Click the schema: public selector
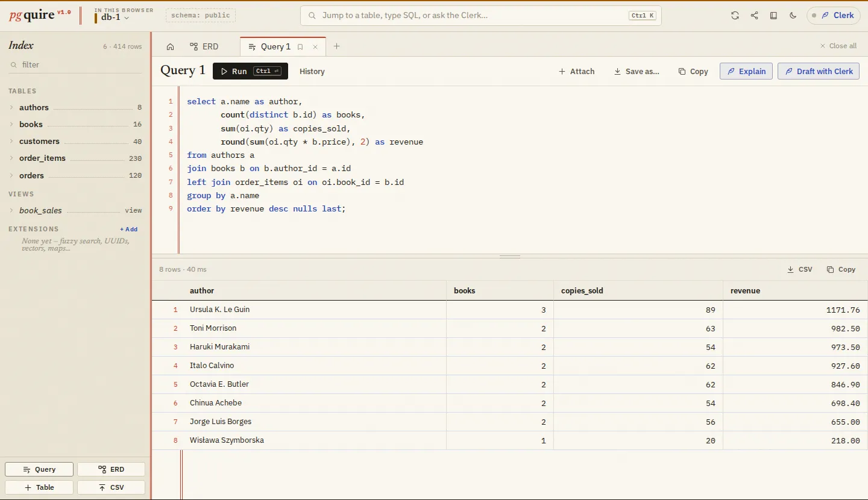The height and width of the screenshot is (500, 868). (x=201, y=16)
